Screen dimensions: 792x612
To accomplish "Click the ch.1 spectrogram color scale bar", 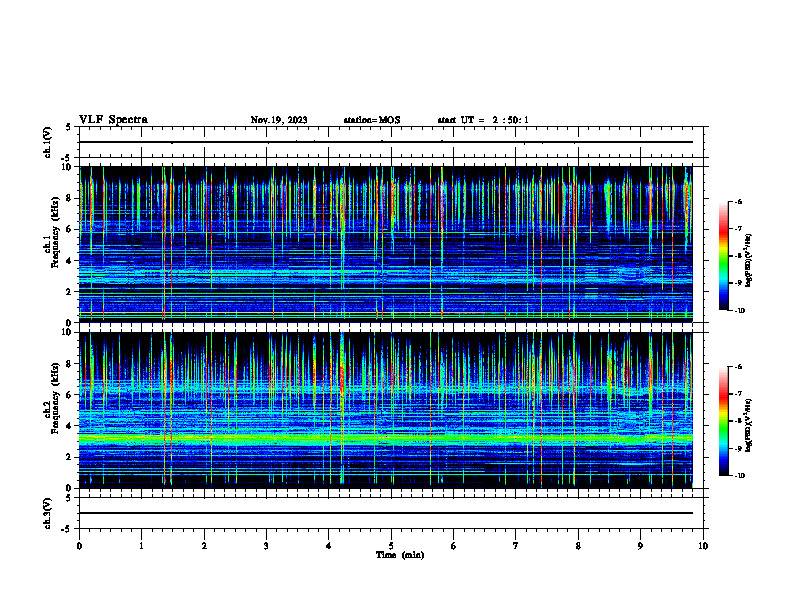I will tap(724, 256).
